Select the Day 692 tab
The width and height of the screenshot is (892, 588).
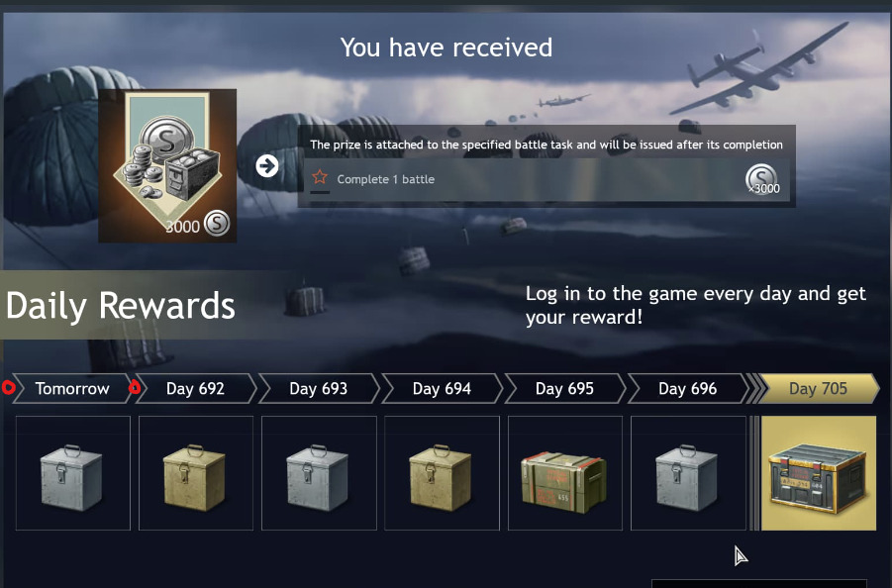point(195,388)
